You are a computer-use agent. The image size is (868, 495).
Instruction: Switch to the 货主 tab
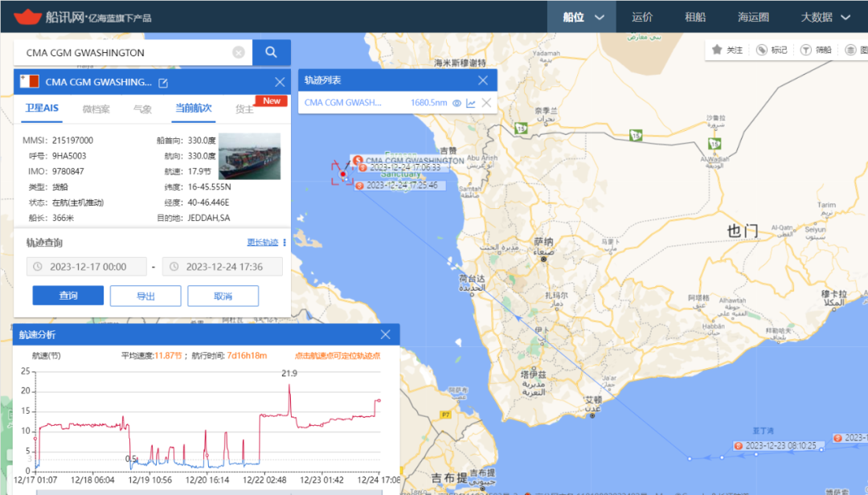point(244,109)
